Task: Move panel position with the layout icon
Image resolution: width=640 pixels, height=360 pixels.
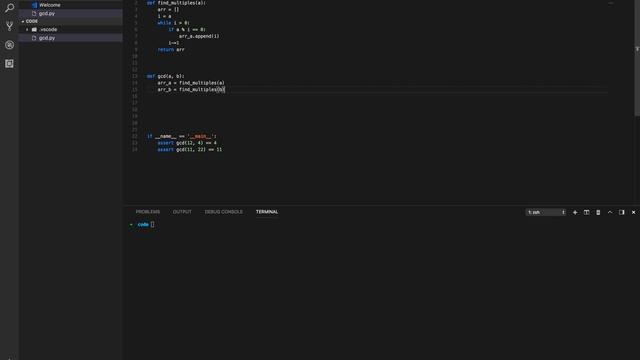Action: tap(622, 212)
